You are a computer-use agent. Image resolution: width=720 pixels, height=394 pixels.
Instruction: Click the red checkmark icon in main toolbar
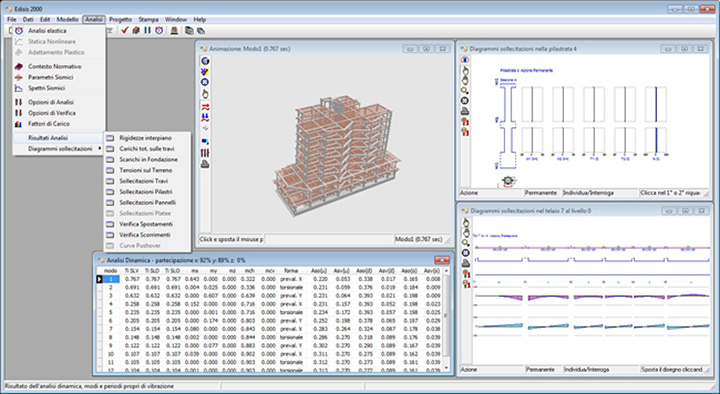coord(124,30)
